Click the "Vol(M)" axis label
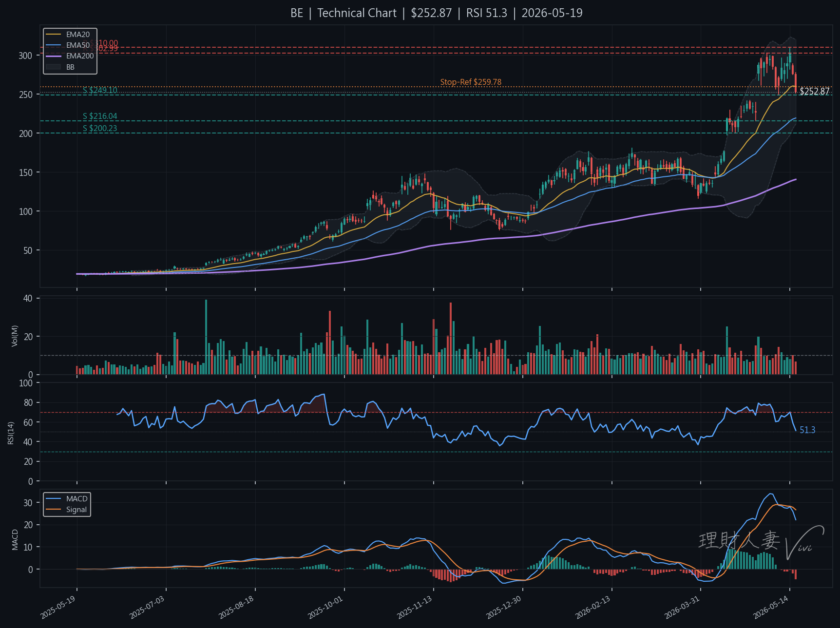 point(15,336)
